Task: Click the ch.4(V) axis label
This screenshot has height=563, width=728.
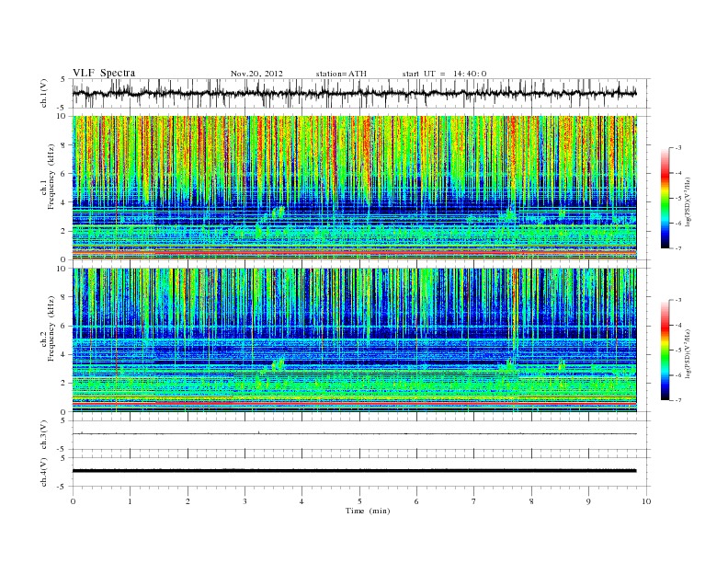Action: tap(44, 472)
